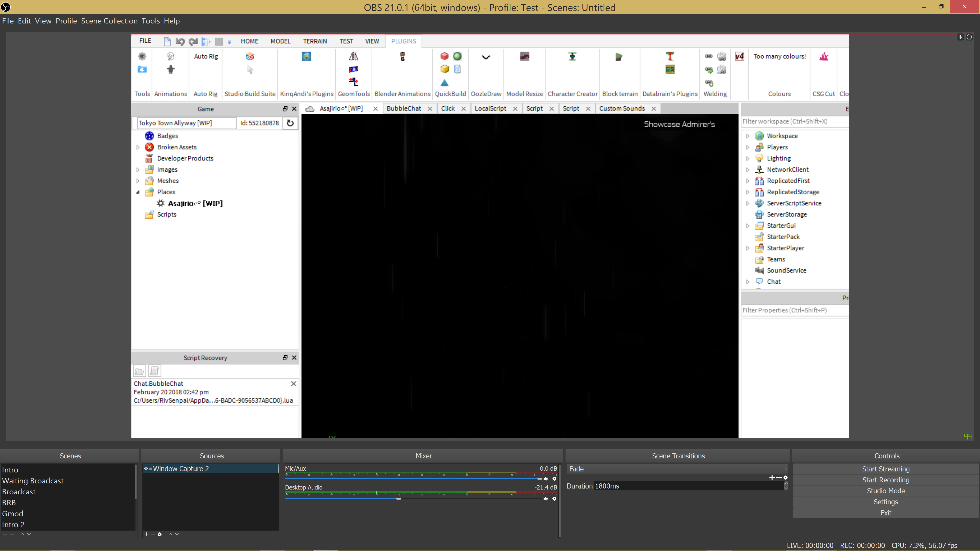
Task: Toggle visibility eye of Window Capture 2
Action: point(146,469)
